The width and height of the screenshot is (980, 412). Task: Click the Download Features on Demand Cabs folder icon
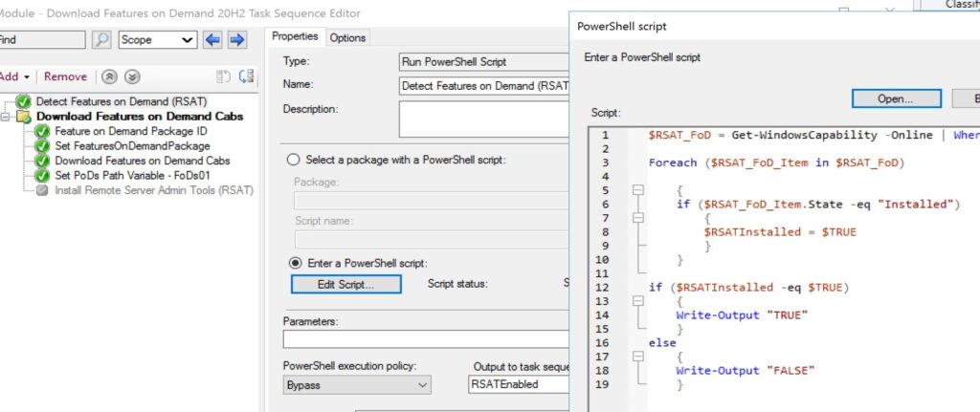23,117
